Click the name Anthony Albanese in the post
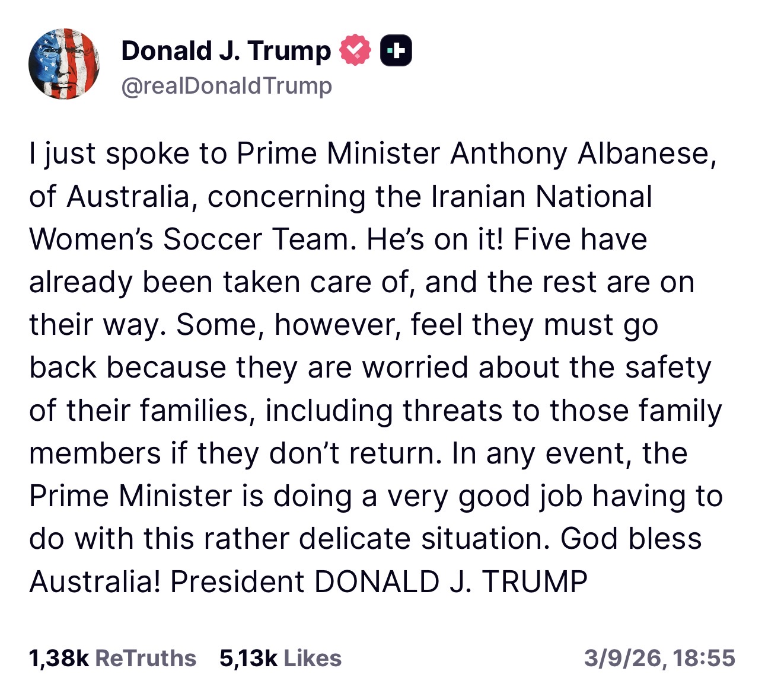The image size is (765, 700). point(579,154)
